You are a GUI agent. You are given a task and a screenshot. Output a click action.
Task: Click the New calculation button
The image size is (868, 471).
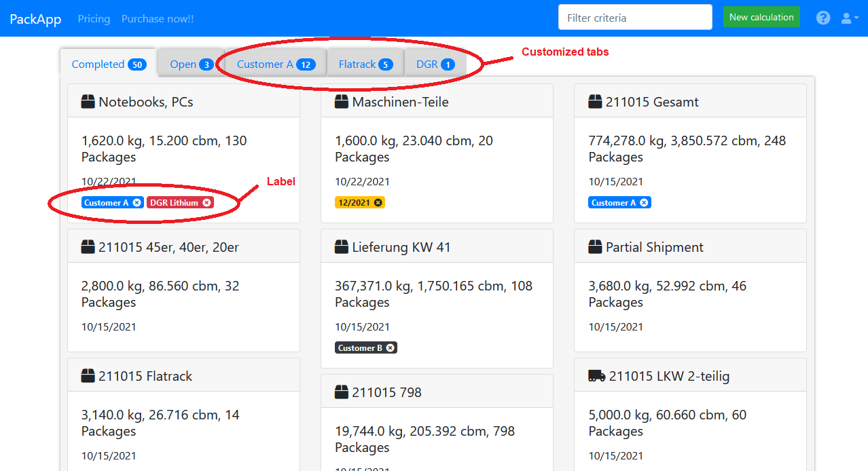click(x=761, y=17)
